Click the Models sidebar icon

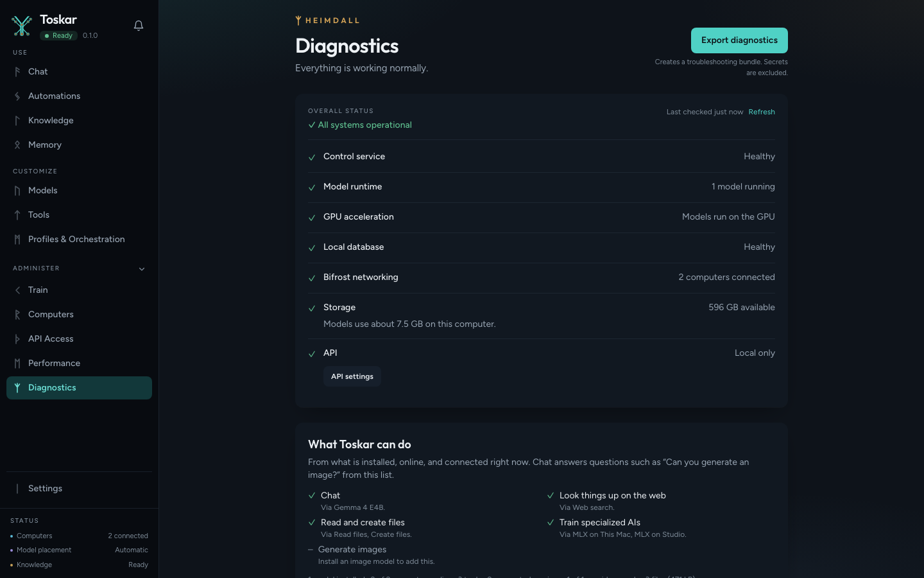[x=17, y=191]
